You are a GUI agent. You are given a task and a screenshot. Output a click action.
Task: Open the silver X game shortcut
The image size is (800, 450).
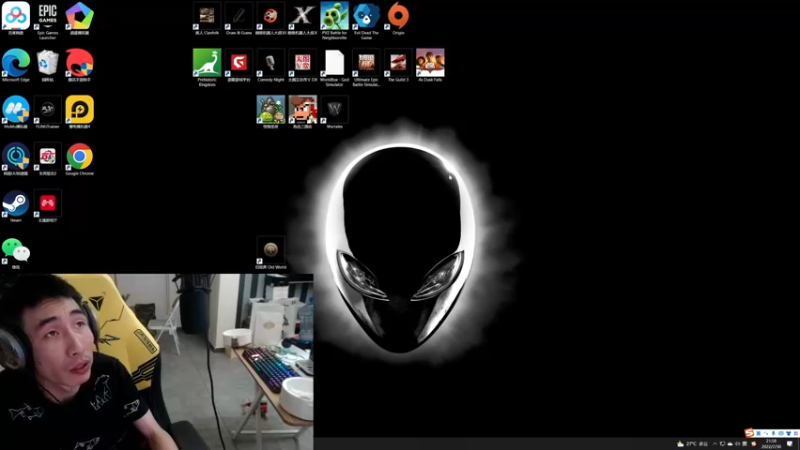tap(303, 16)
